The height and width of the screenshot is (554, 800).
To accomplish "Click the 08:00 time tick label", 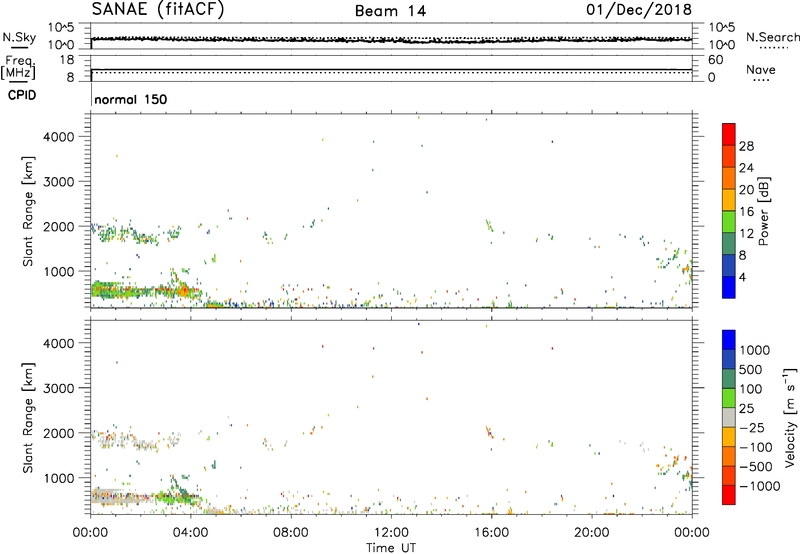I will pos(291,533).
